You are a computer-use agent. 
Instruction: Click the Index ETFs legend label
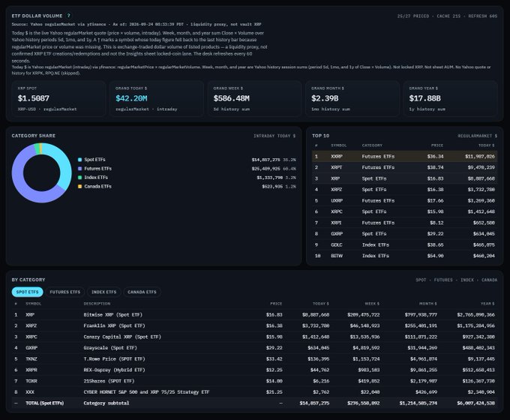96,177
